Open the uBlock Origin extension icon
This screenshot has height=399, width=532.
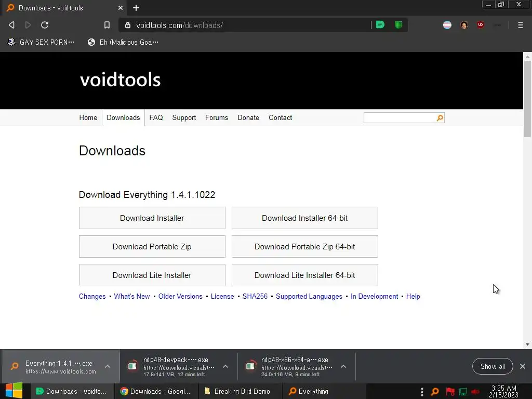coord(481,25)
